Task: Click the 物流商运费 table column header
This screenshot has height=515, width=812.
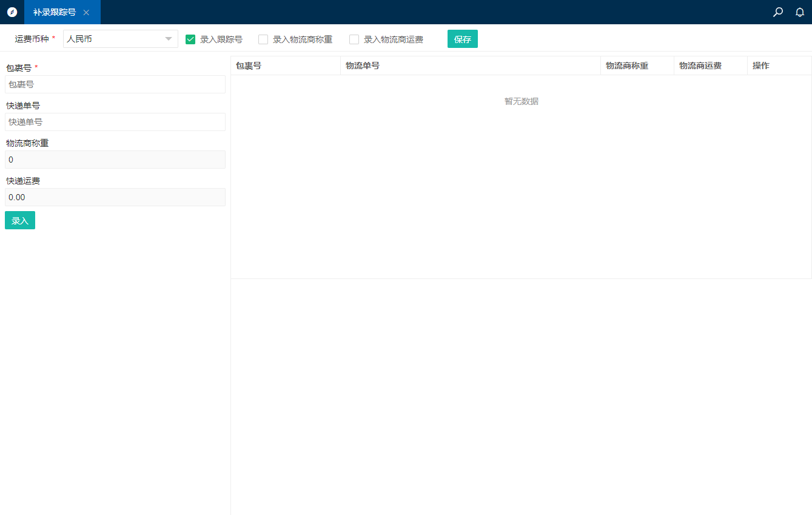Action: 700,66
